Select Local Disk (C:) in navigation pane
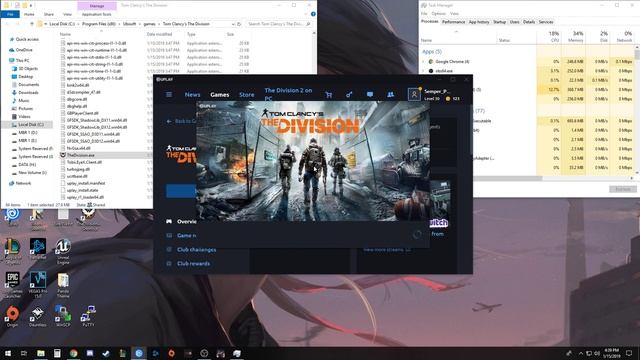This screenshot has height=360, width=640. 31,124
